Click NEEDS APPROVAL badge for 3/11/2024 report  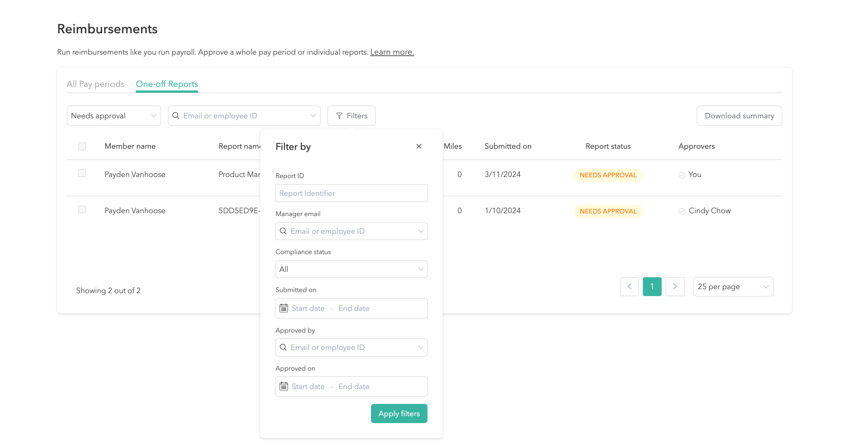coord(608,175)
